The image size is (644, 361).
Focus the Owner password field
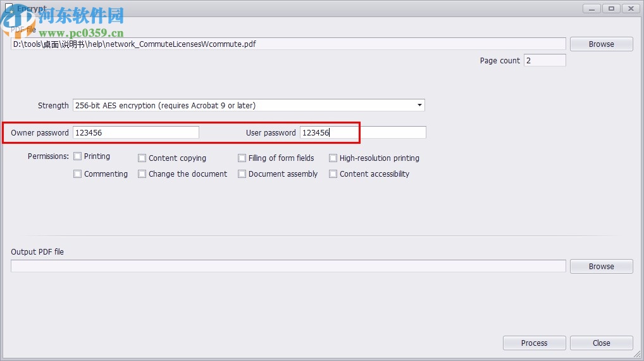[136, 132]
